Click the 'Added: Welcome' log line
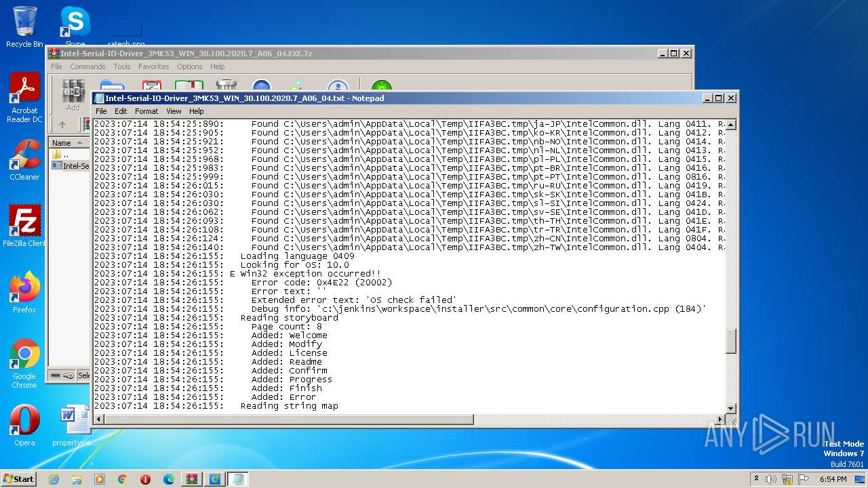 point(210,335)
